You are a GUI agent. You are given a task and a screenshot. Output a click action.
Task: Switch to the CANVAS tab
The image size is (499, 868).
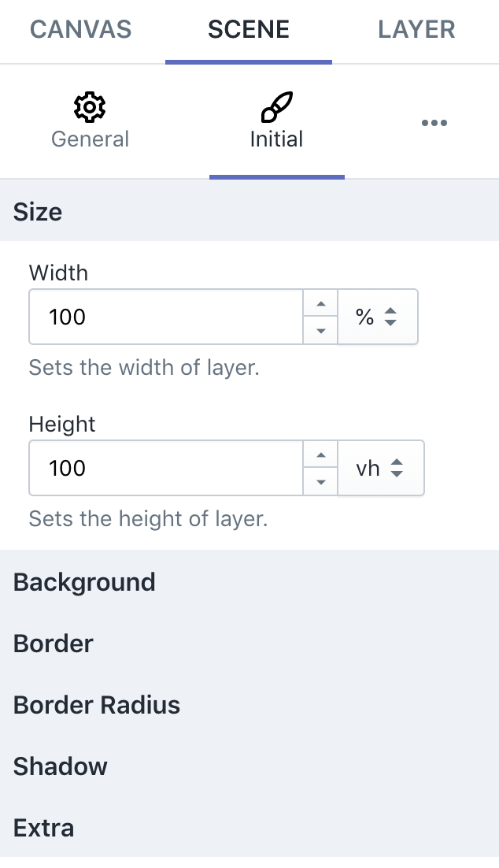[x=81, y=31]
